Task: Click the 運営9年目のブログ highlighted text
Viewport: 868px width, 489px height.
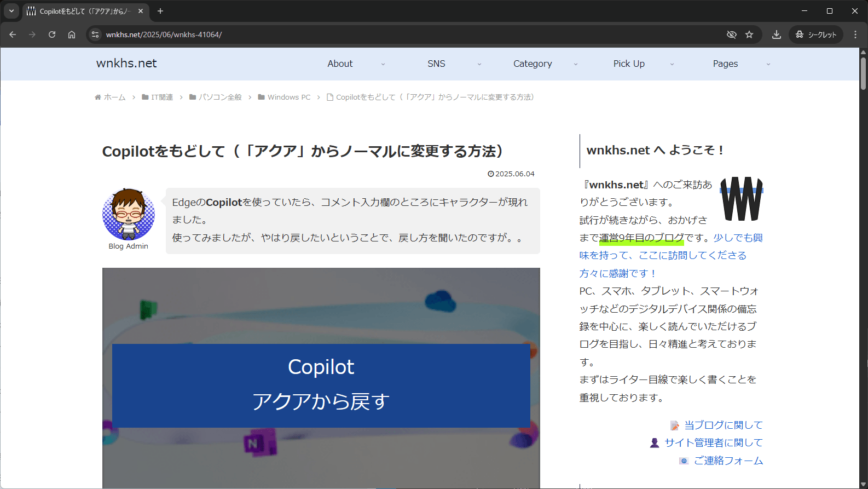Action: [641, 238]
